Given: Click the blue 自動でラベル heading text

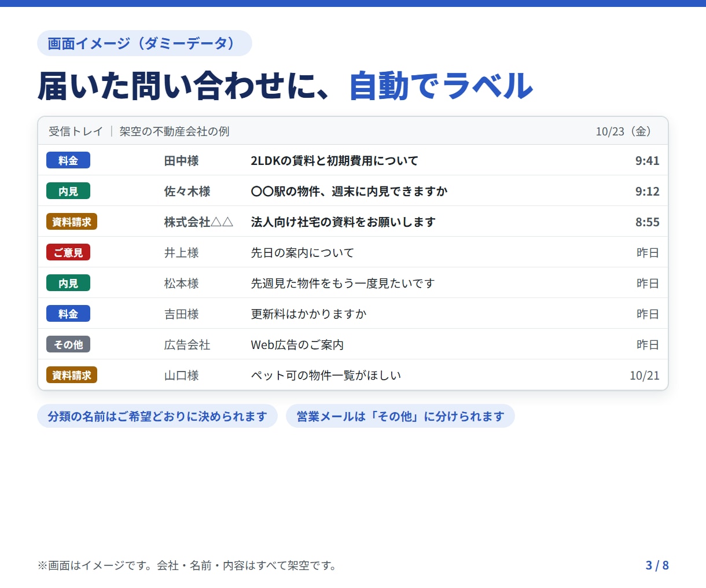Looking at the screenshot, I should coord(441,86).
